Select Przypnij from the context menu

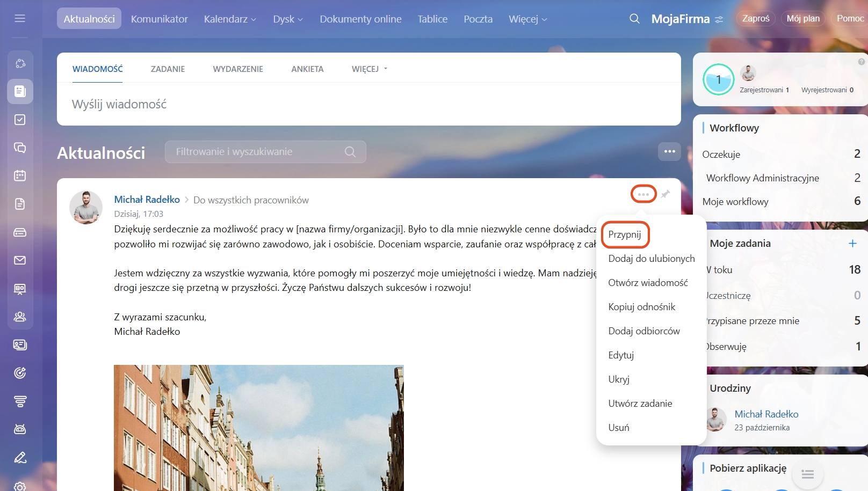pos(625,234)
